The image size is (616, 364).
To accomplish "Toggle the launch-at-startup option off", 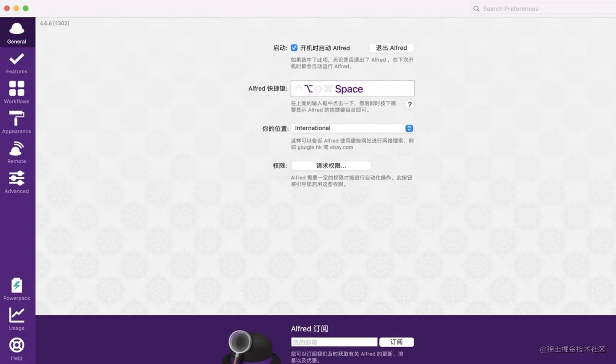I will pos(294,48).
